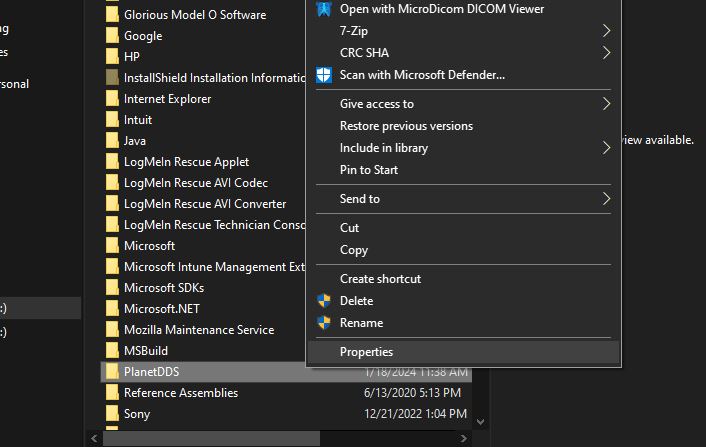Expand the Send to submenu arrow

[x=606, y=199]
